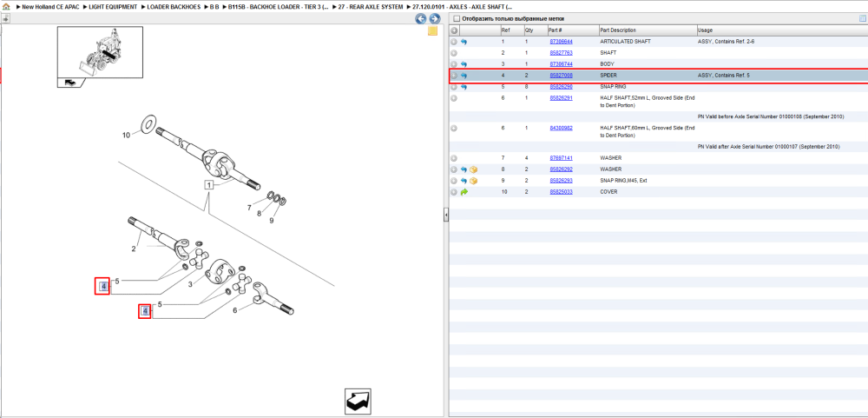Go to the Home icon in breadcrumb

tap(6, 7)
